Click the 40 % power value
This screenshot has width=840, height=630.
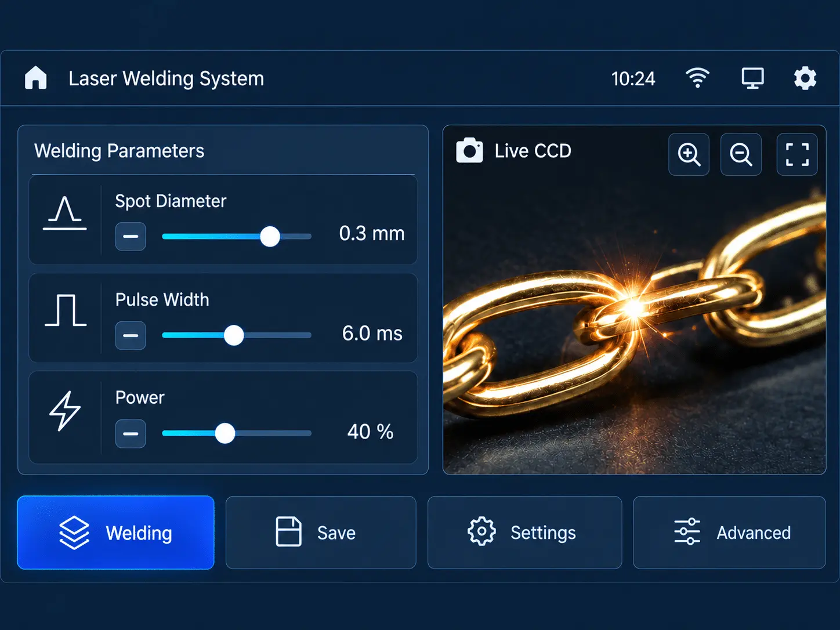(x=370, y=432)
